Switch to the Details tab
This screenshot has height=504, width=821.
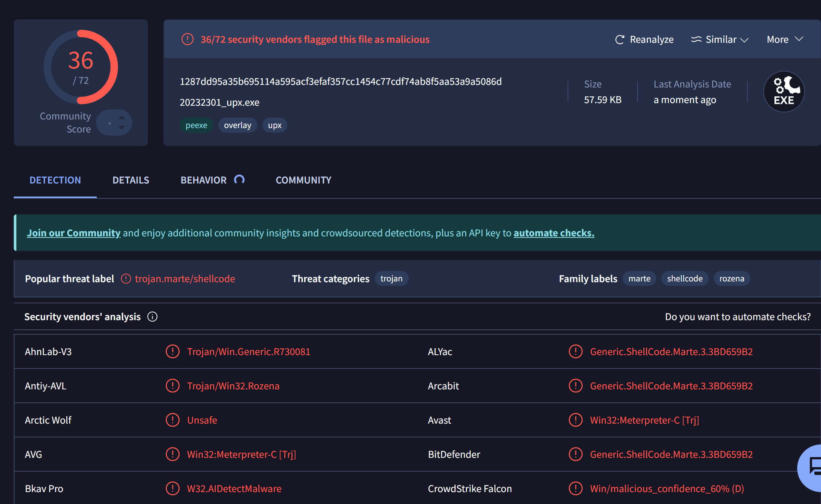point(131,180)
